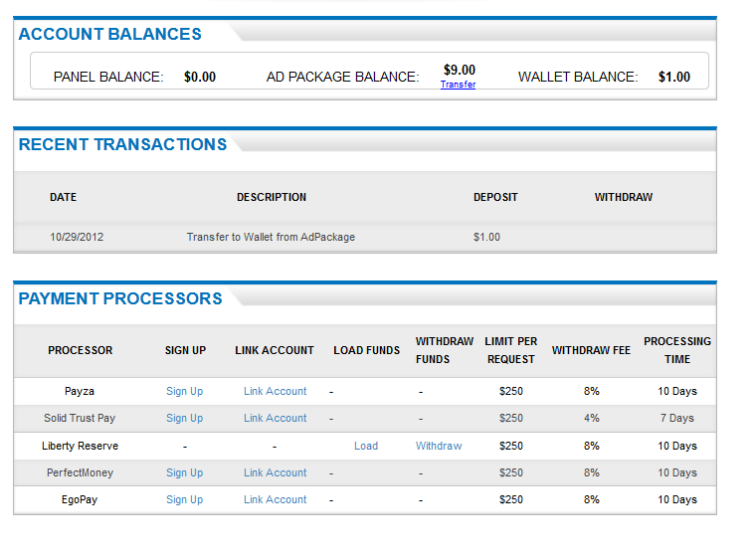The image size is (756, 560).
Task: Sign up for Solid Trust Pay
Action: (x=184, y=419)
